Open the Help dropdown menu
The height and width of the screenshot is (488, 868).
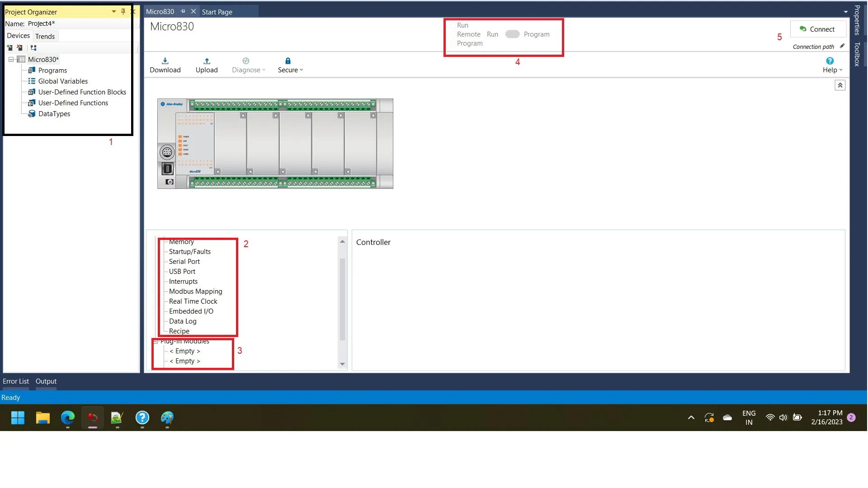(832, 70)
